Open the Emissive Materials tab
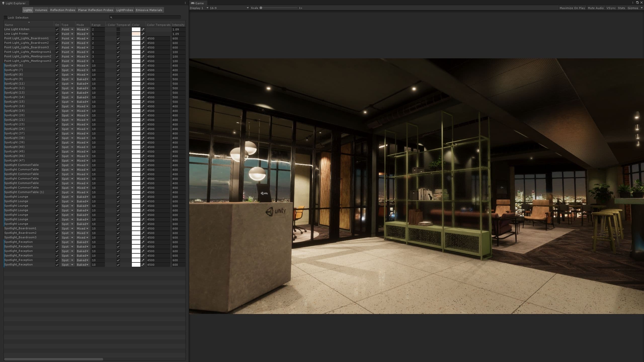Viewport: 644px width, 362px height. click(x=149, y=10)
